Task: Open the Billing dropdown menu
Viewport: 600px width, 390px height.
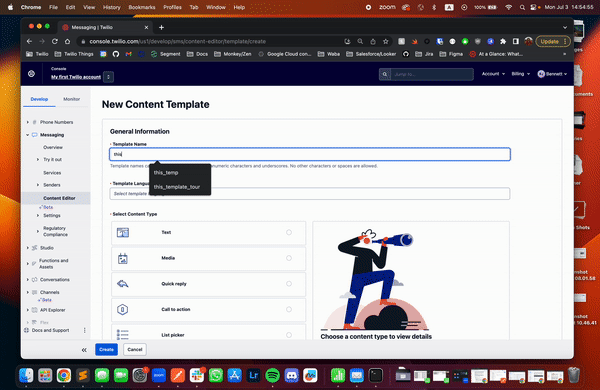Action: click(520, 74)
